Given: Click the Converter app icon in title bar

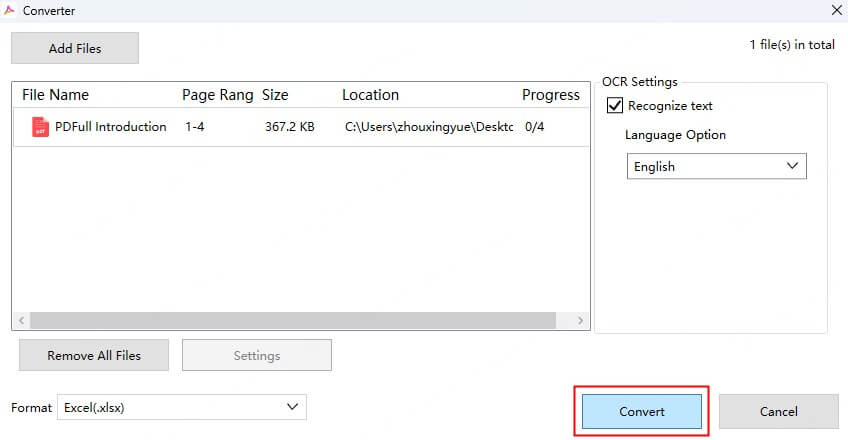Looking at the screenshot, I should click(x=10, y=10).
